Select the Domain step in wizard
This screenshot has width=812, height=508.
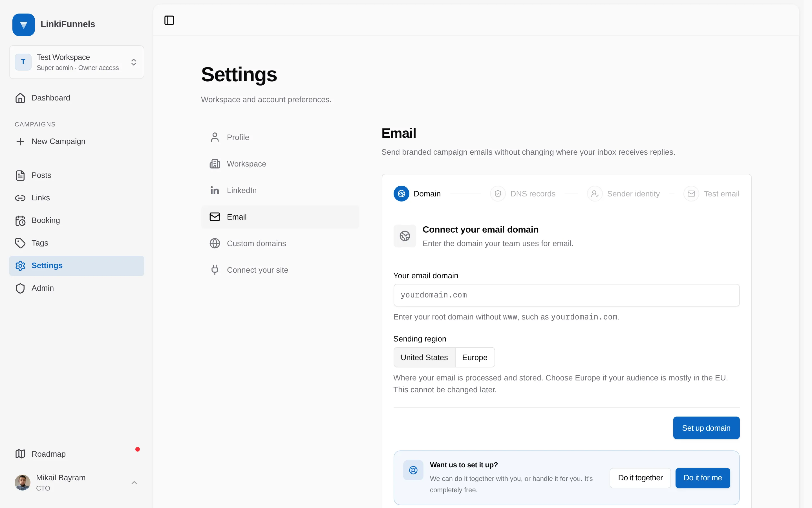[417, 194]
